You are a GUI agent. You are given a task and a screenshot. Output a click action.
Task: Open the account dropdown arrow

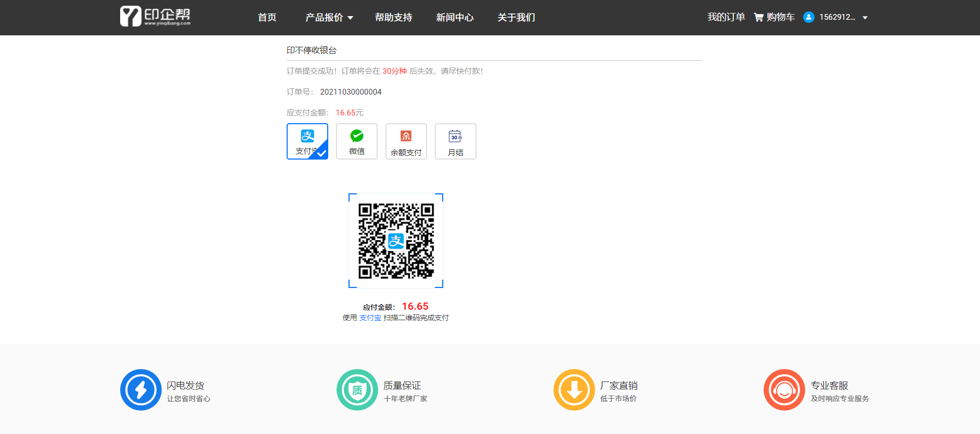865,18
